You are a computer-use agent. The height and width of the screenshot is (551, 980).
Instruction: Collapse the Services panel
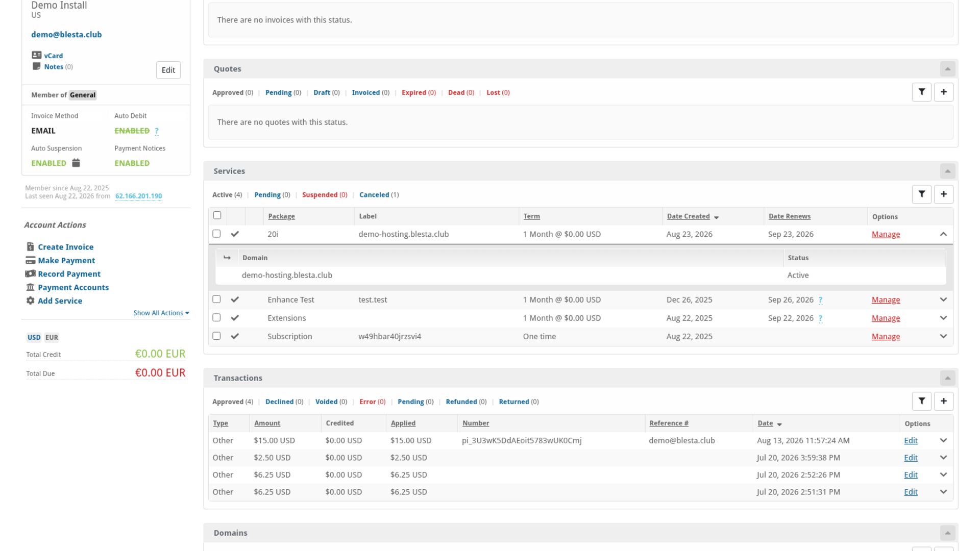pos(947,171)
